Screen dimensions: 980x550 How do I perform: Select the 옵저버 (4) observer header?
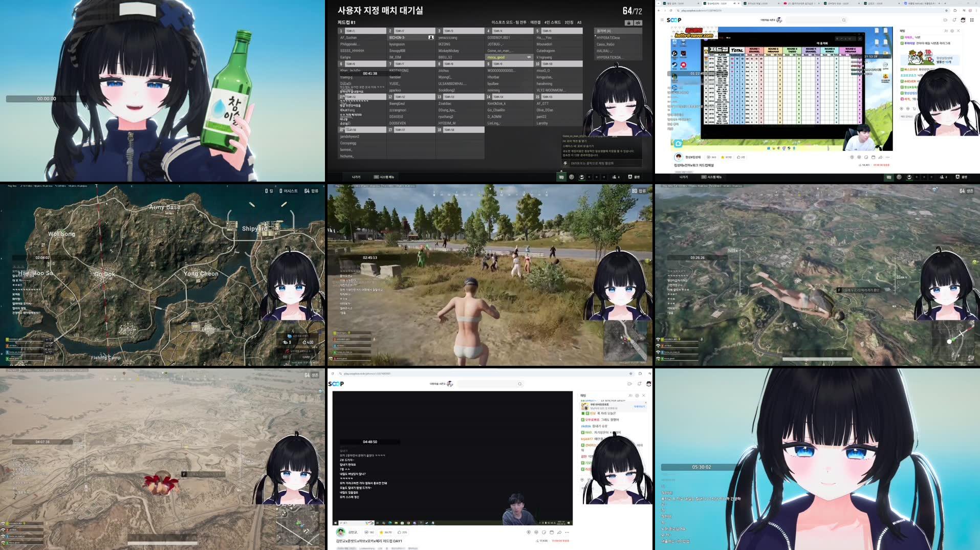(618, 31)
